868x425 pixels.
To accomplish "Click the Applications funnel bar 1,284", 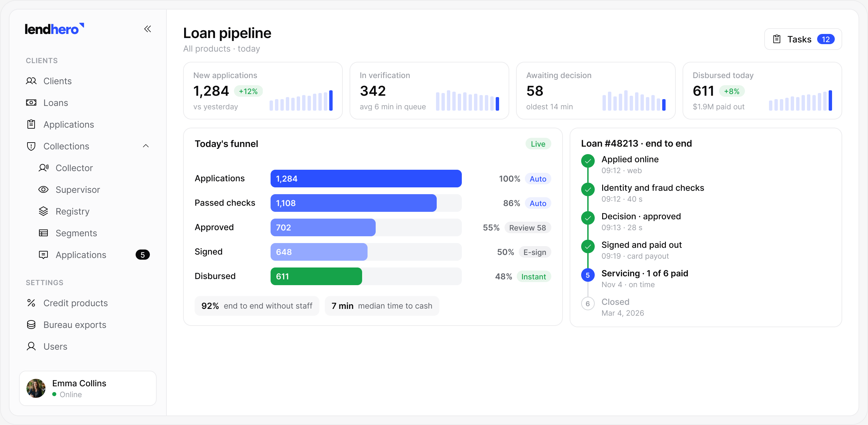I will pos(366,179).
